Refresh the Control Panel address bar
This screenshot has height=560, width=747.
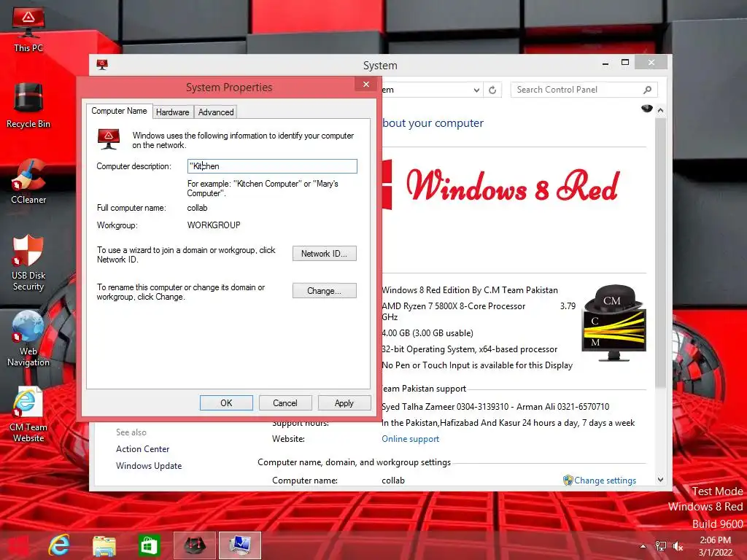tap(492, 90)
